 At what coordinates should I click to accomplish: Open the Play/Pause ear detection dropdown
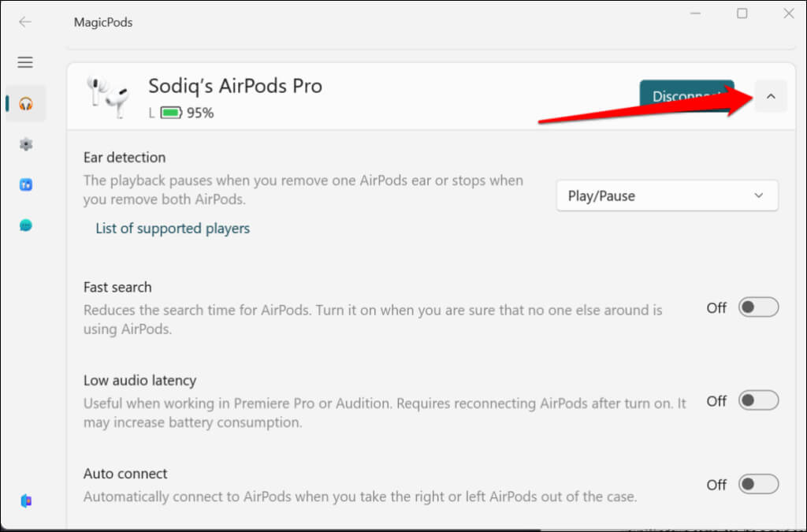pos(667,195)
